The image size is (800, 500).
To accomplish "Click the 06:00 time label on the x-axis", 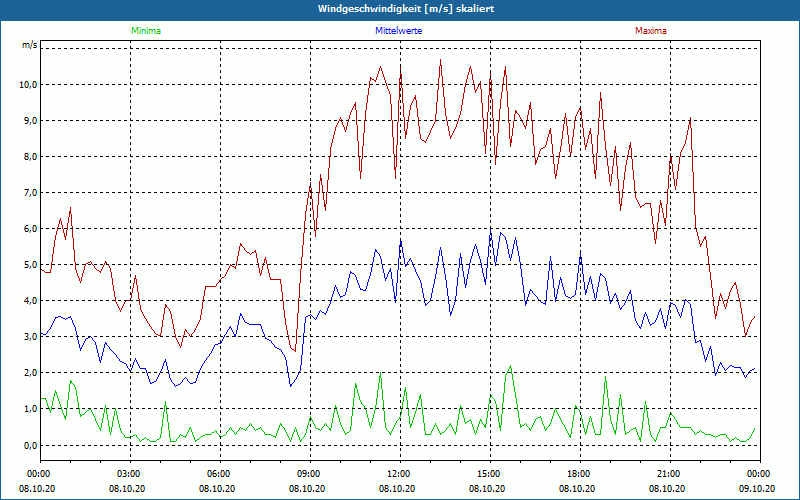I will (x=220, y=474).
